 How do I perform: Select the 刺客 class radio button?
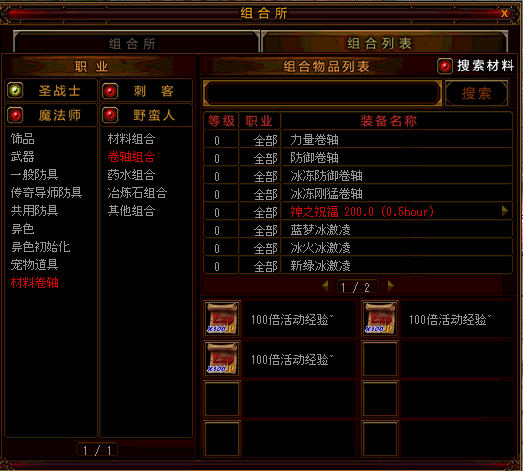pos(110,91)
